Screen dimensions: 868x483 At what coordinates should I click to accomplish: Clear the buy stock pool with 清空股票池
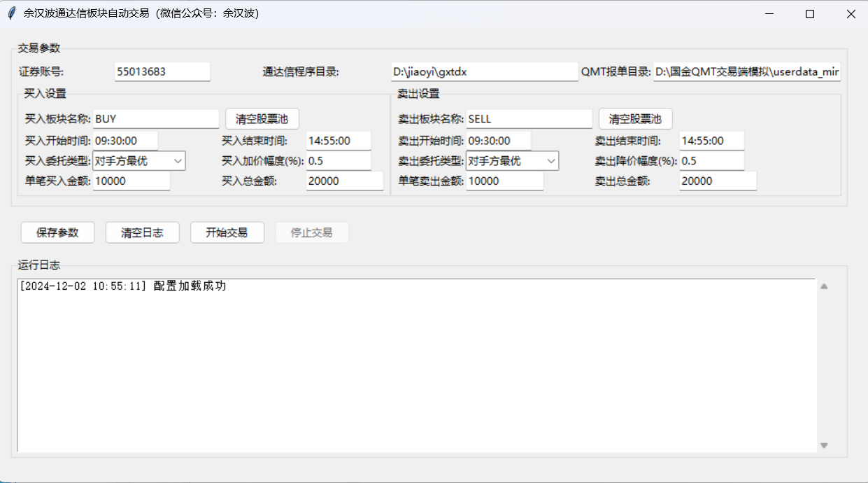262,119
